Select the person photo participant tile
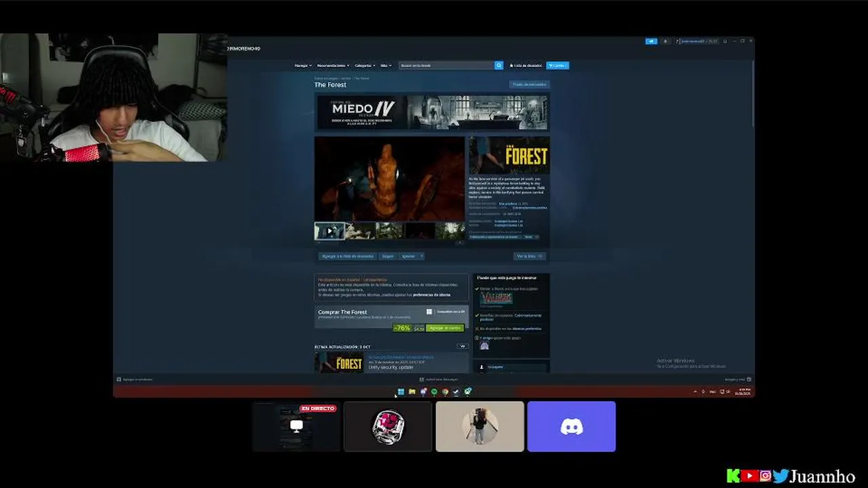Viewport: 868px width, 488px height. (480, 426)
